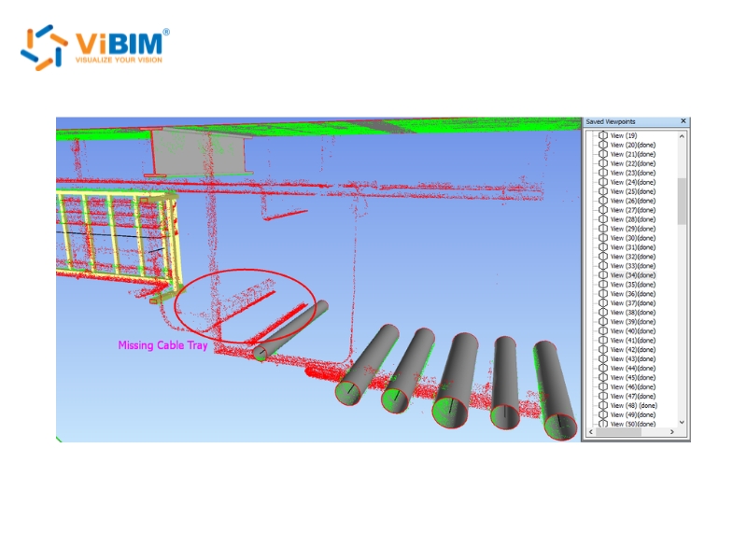Click the horizontal scrollbar right arrow
The image size is (747, 560).
point(672,432)
